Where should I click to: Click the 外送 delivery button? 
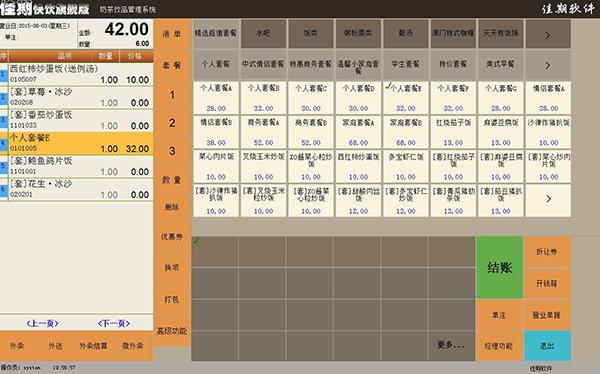click(x=56, y=346)
